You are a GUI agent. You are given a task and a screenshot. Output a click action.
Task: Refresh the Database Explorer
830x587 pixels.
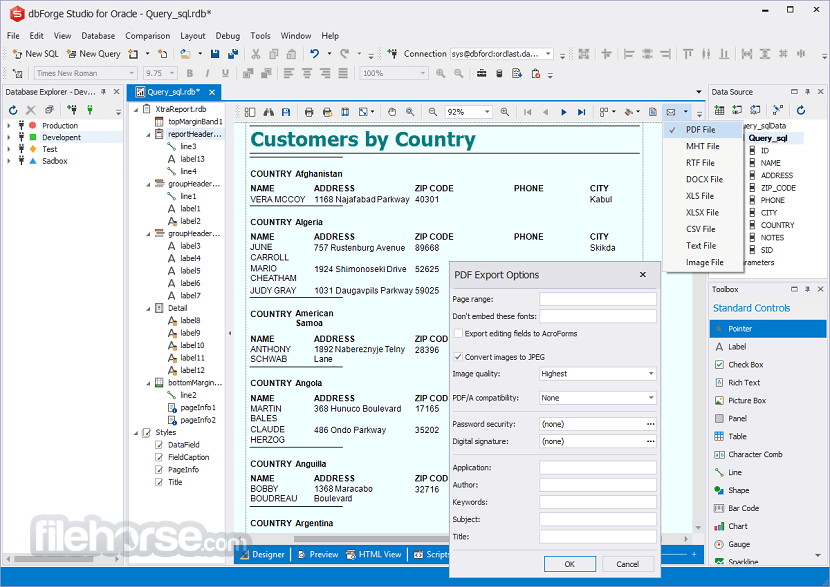[x=13, y=110]
